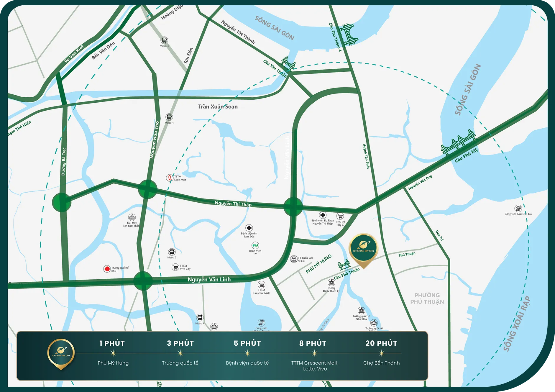Click the Sunshine Sky City logo in legend
This screenshot has height=392, width=555.
61,353
